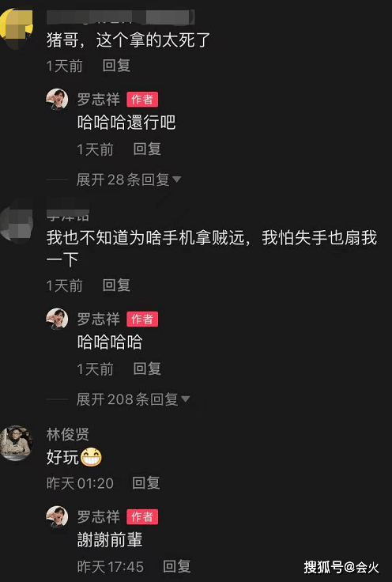Reply to 哈哈哈還行吧 comment

click(147, 149)
